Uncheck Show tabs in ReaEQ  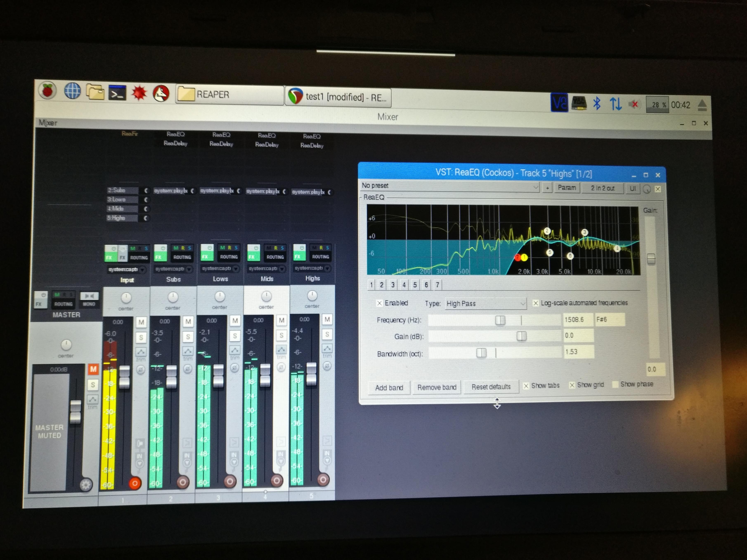coord(526,386)
